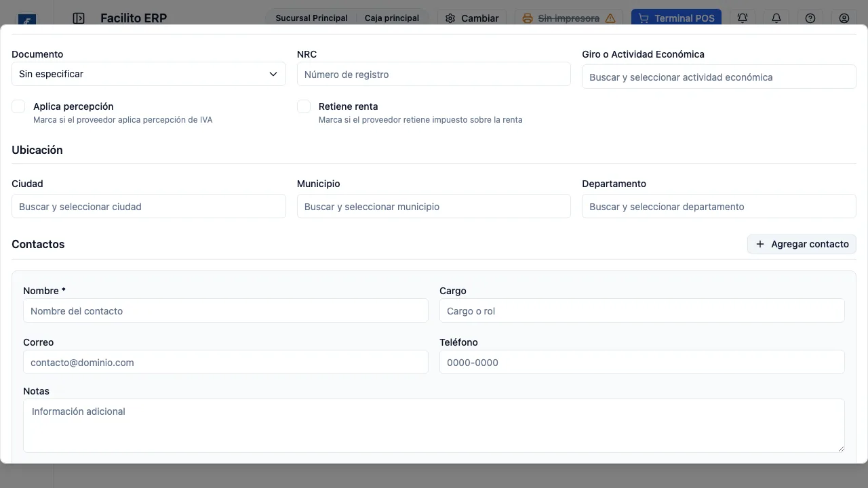
Task: Check the Retiene renta checkbox
Action: click(304, 106)
